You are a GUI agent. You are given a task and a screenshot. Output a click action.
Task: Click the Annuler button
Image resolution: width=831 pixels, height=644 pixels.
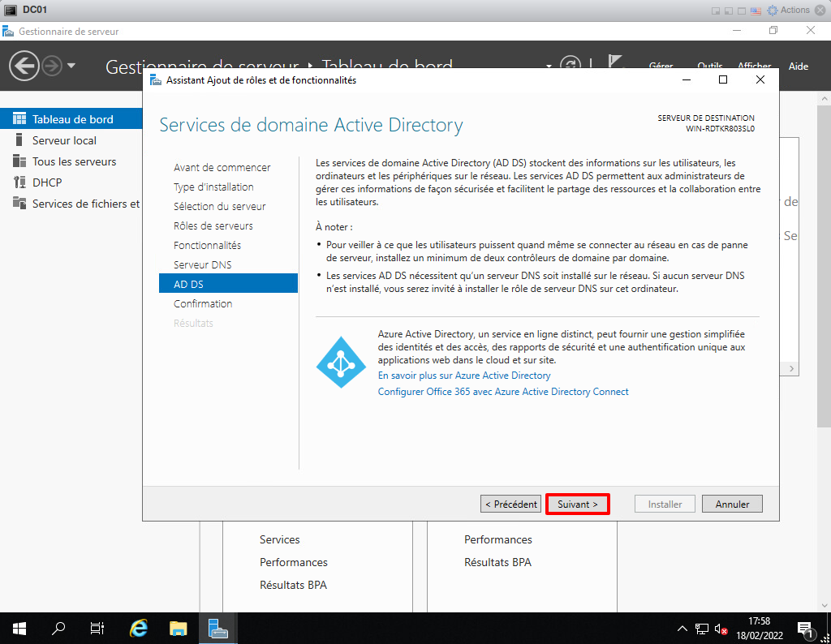(x=732, y=504)
